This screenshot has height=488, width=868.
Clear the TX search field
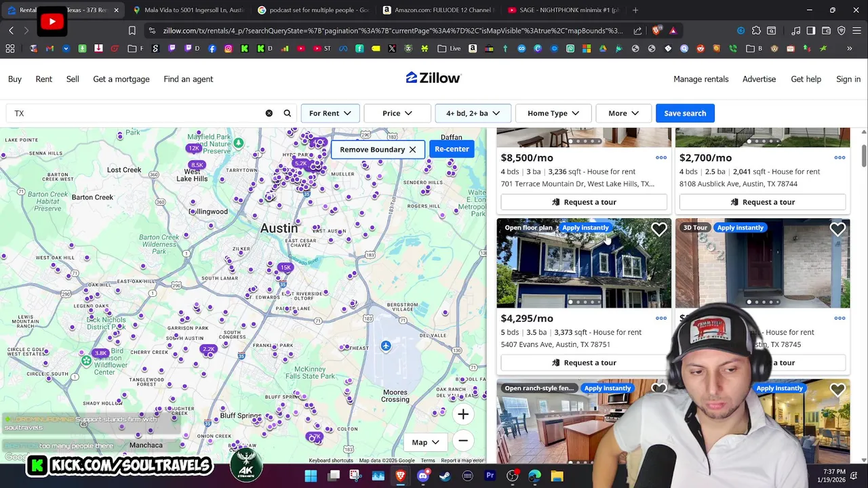[269, 113]
